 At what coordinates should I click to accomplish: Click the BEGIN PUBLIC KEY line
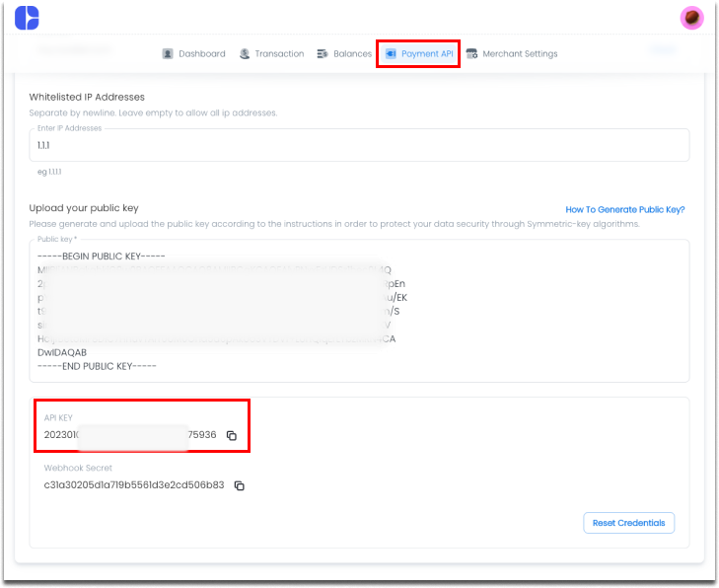(101, 256)
